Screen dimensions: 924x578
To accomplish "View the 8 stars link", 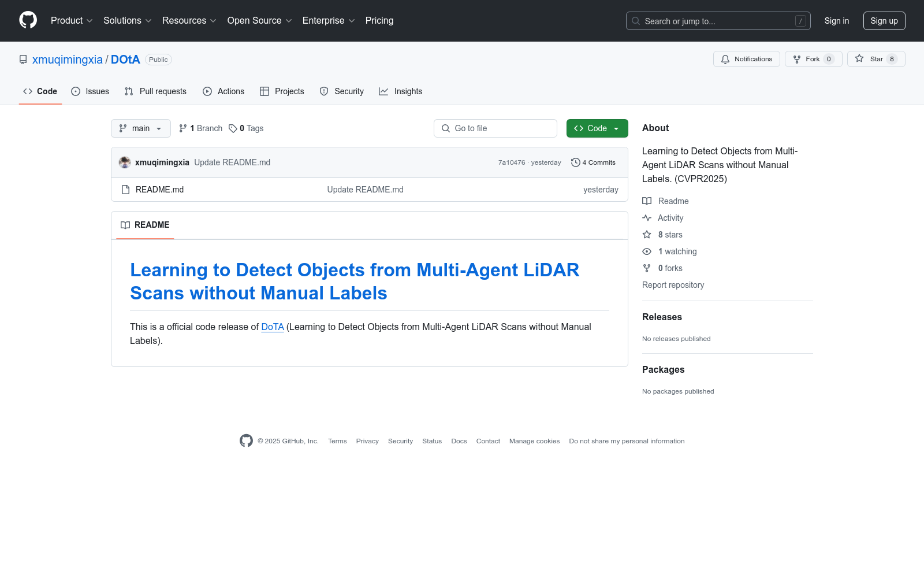I will [x=662, y=235].
